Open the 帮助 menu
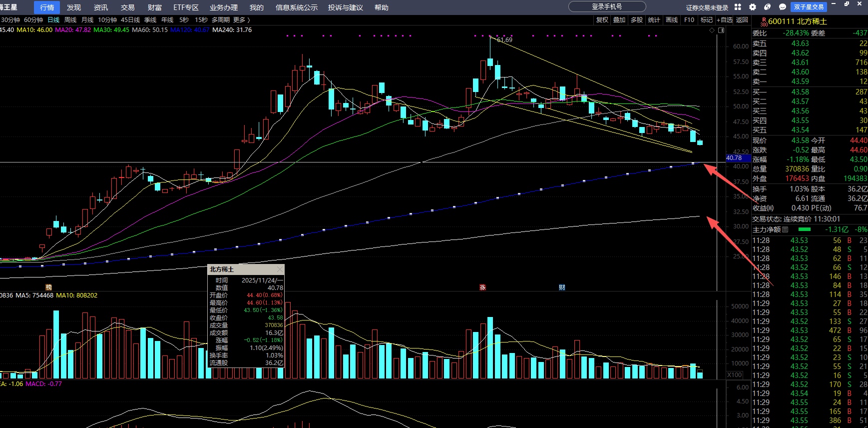The height and width of the screenshot is (428, 868). [x=382, y=7]
